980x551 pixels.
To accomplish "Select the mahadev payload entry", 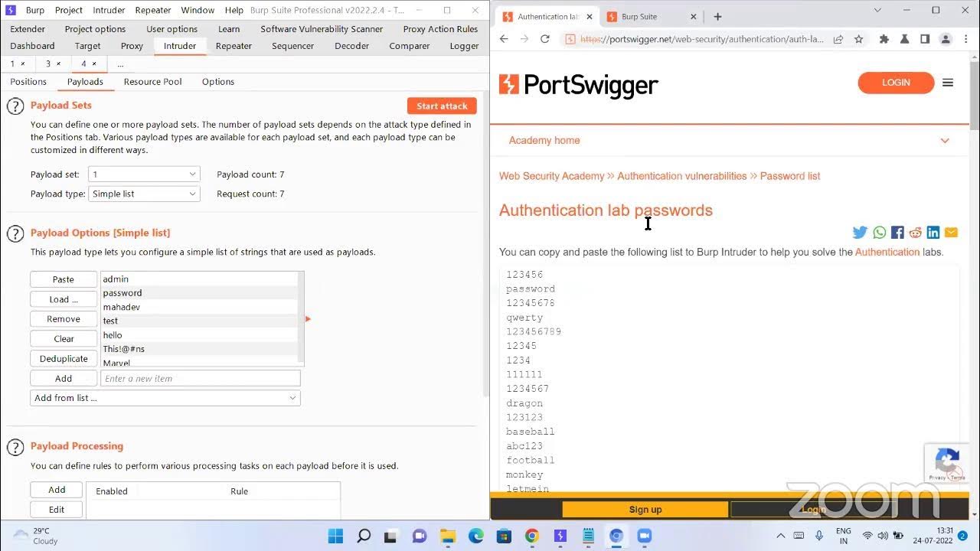I will pyautogui.click(x=199, y=307).
